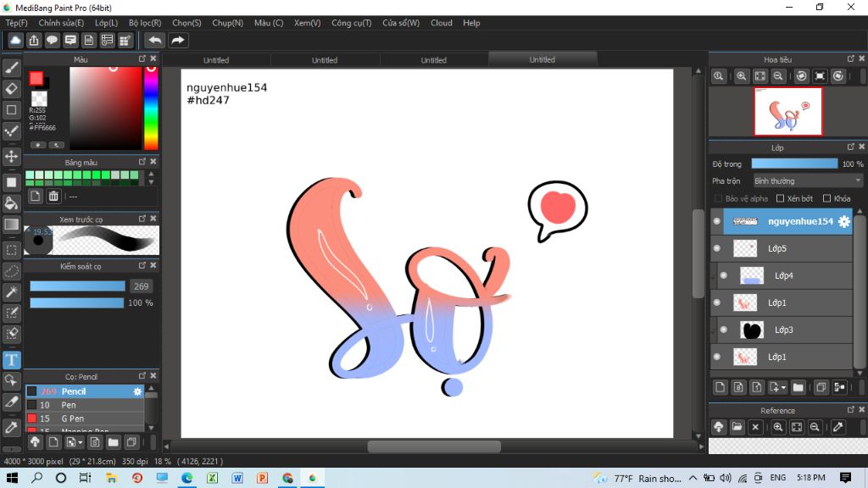
Task: Select the Lasso selection tool
Action: click(x=12, y=271)
